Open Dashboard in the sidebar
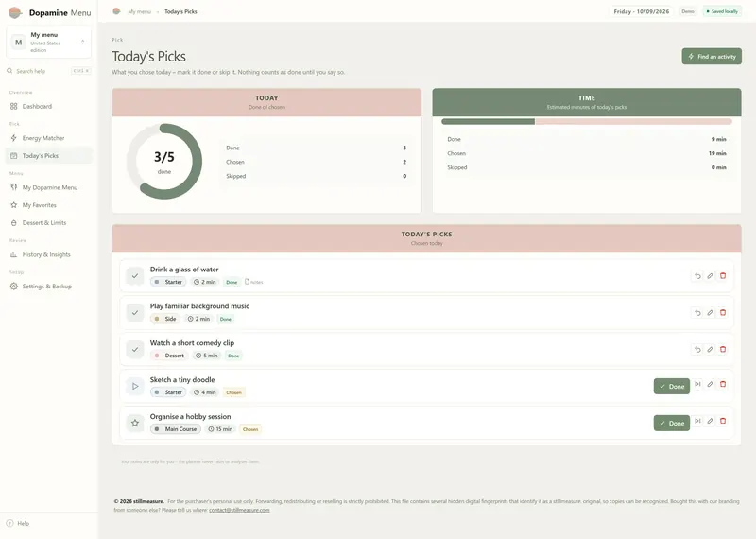Screen dimensions: 756x539 [49, 106]
